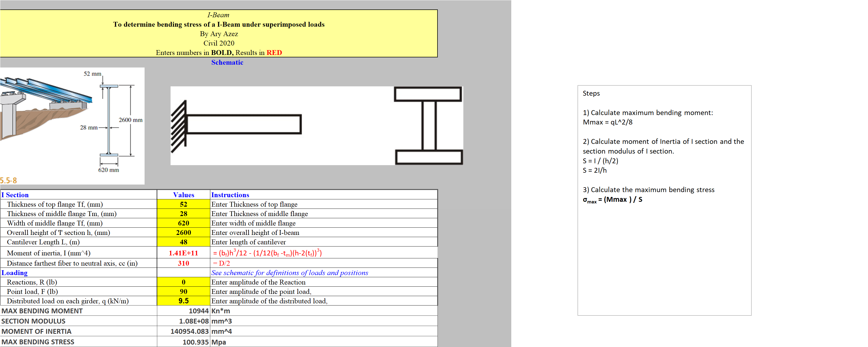The width and height of the screenshot is (868, 347).
Task: Click the 'MAX BENDING STRESS' label cell
Action: (x=79, y=342)
